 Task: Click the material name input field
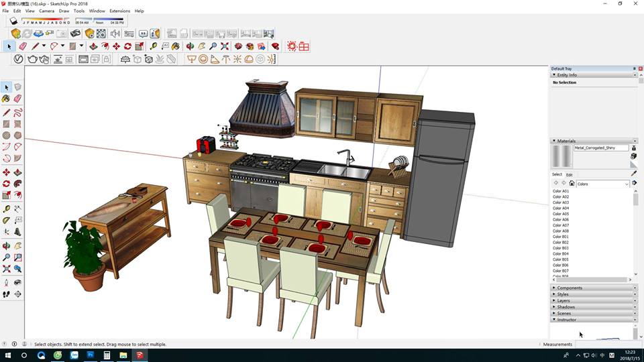tap(601, 147)
